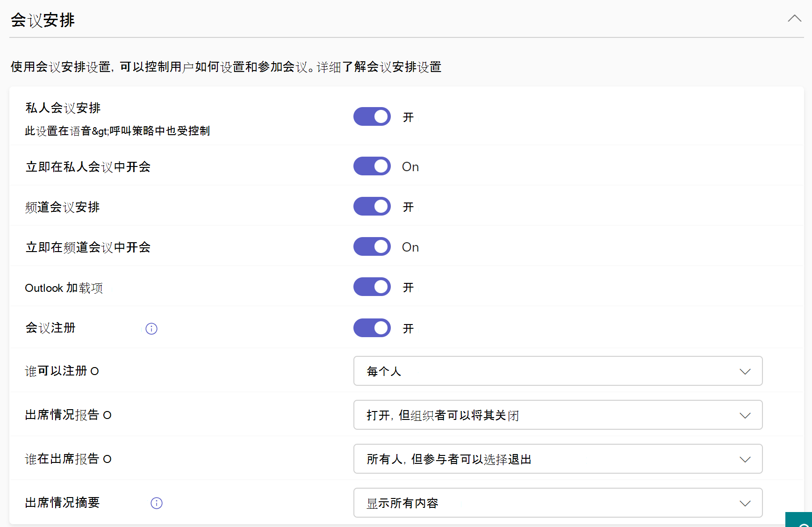Click the 谁可以注册 label
This screenshot has height=527, width=812.
[56, 371]
